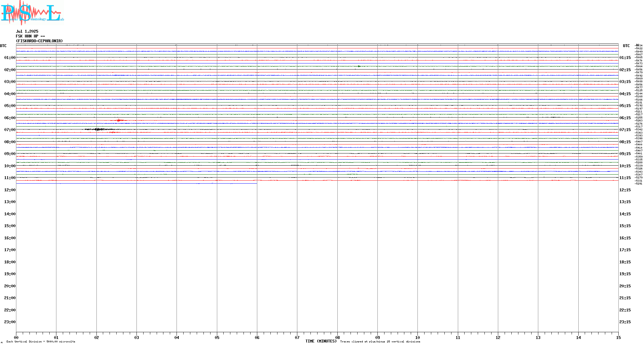Select the '21:00' hour label
Image resolution: width=644 pixels, height=346 pixels.
[10, 298]
